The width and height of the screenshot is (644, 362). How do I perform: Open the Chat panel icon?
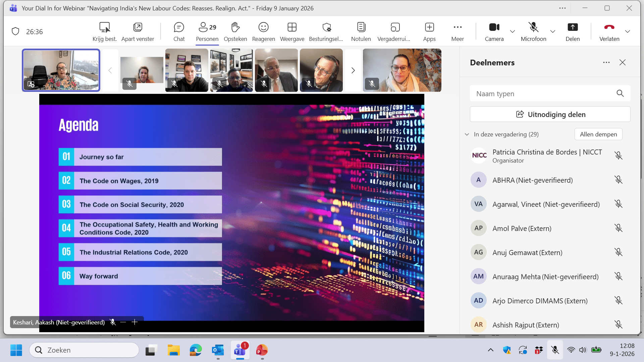(179, 27)
